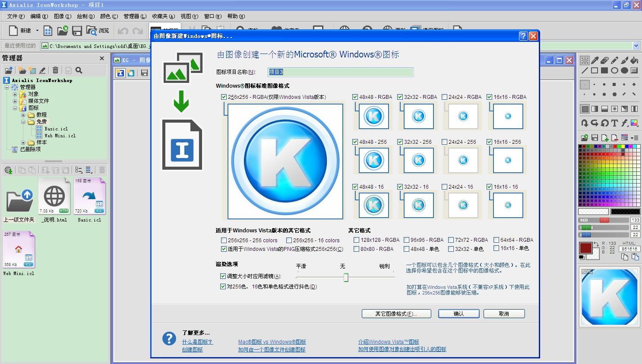Check the 256x256 - 256 colors option
642x364 pixels.
pyautogui.click(x=224, y=241)
